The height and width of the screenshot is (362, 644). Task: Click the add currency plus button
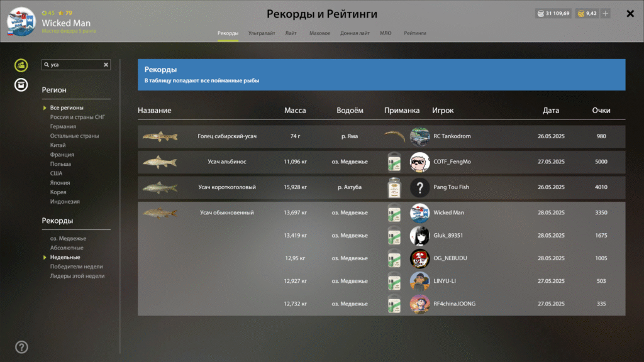(606, 14)
